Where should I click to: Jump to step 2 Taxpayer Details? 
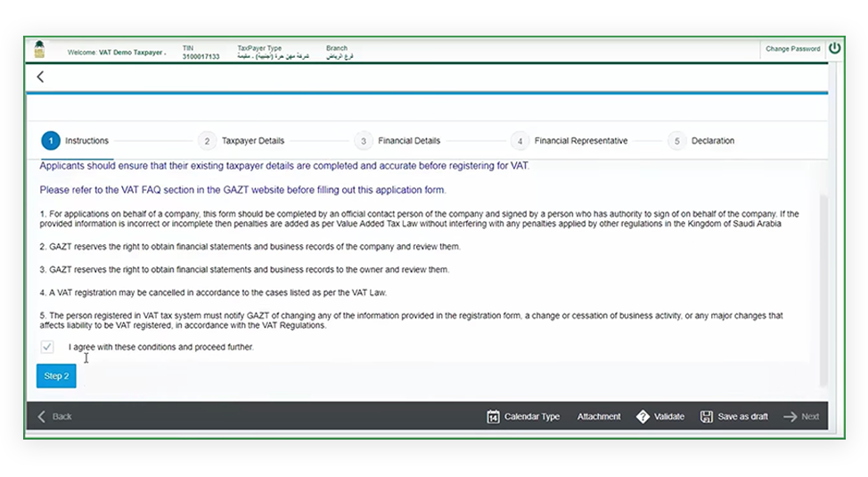207,141
